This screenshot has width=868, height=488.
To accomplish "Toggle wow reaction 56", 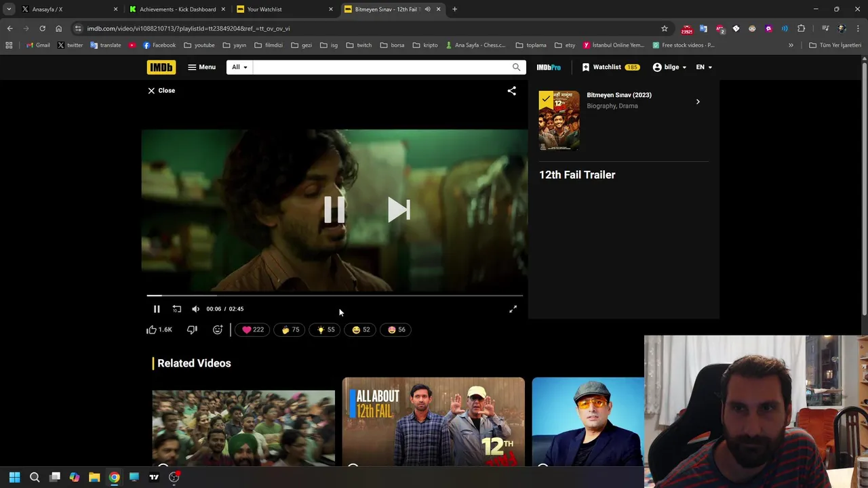I will coord(396,329).
